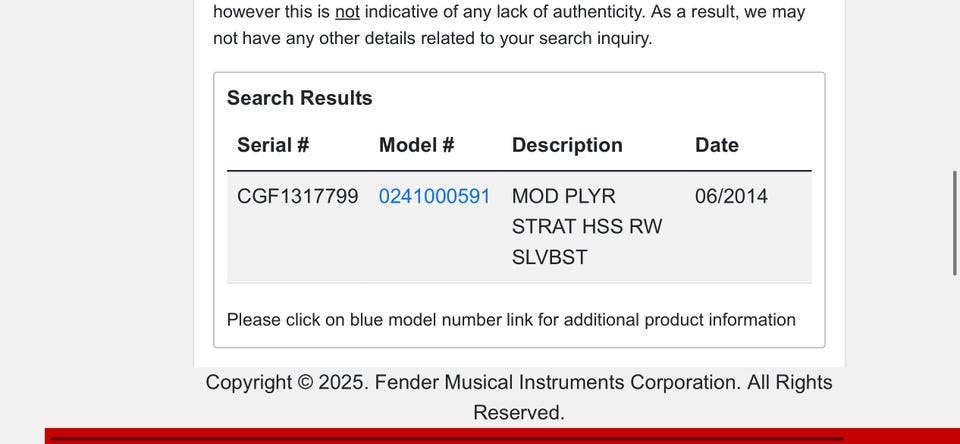Click the word Reserved in footer

pos(518,412)
